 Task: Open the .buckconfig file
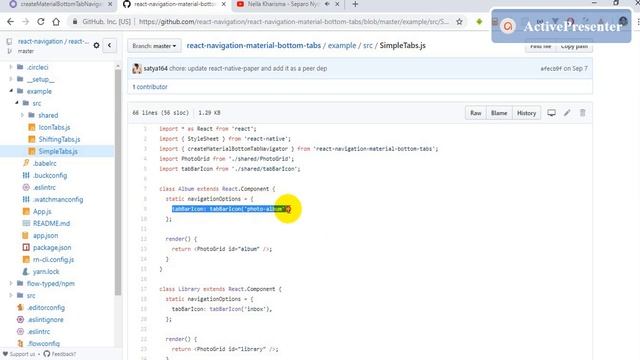pyautogui.click(x=50, y=176)
